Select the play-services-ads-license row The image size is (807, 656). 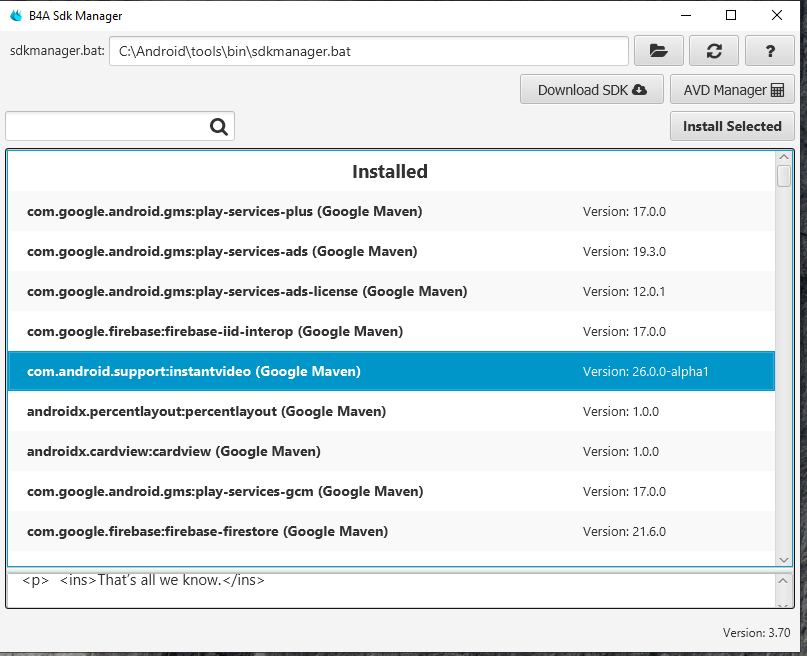(390, 291)
